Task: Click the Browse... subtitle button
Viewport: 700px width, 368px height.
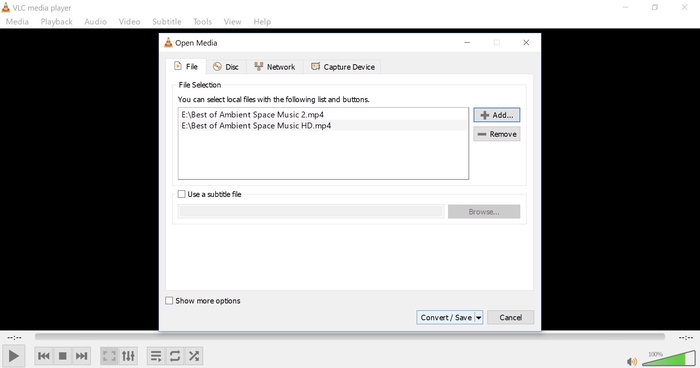Action: coord(484,212)
